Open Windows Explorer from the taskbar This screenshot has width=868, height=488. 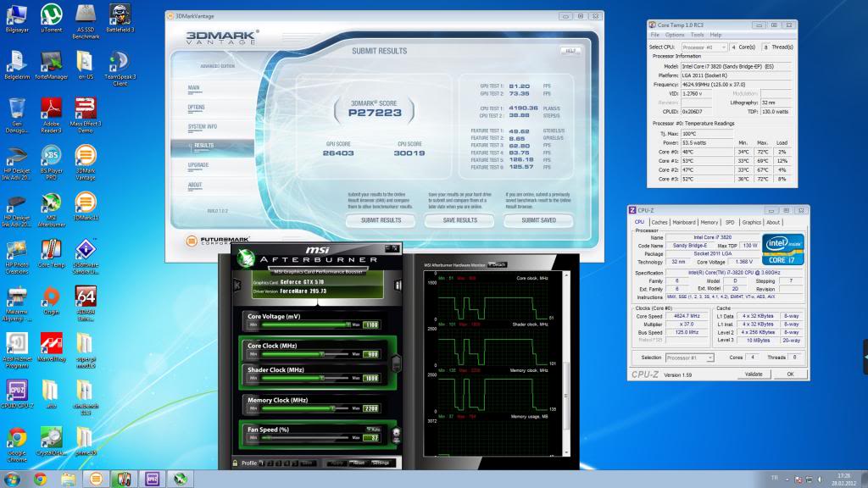[x=68, y=480]
